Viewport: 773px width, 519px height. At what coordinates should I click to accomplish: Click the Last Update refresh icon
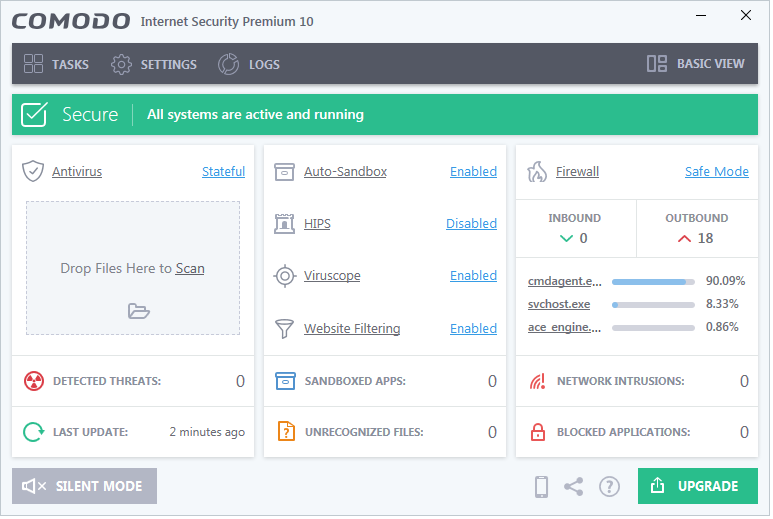point(34,433)
